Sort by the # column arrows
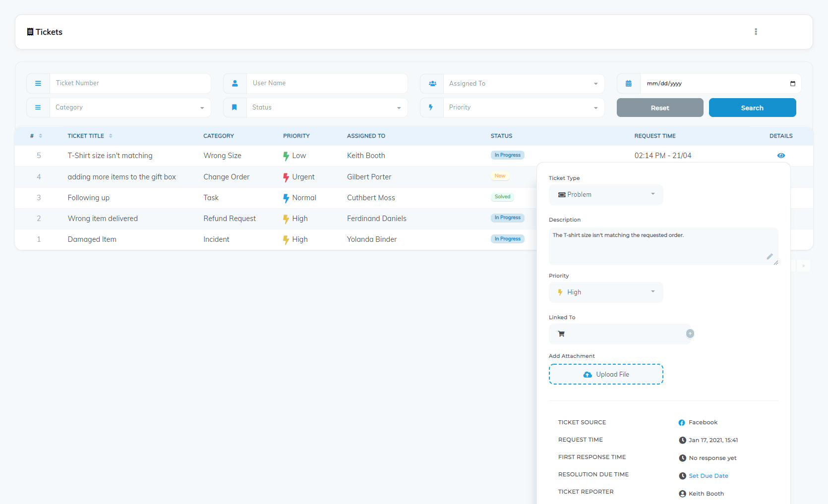The image size is (828, 504). [x=41, y=136]
